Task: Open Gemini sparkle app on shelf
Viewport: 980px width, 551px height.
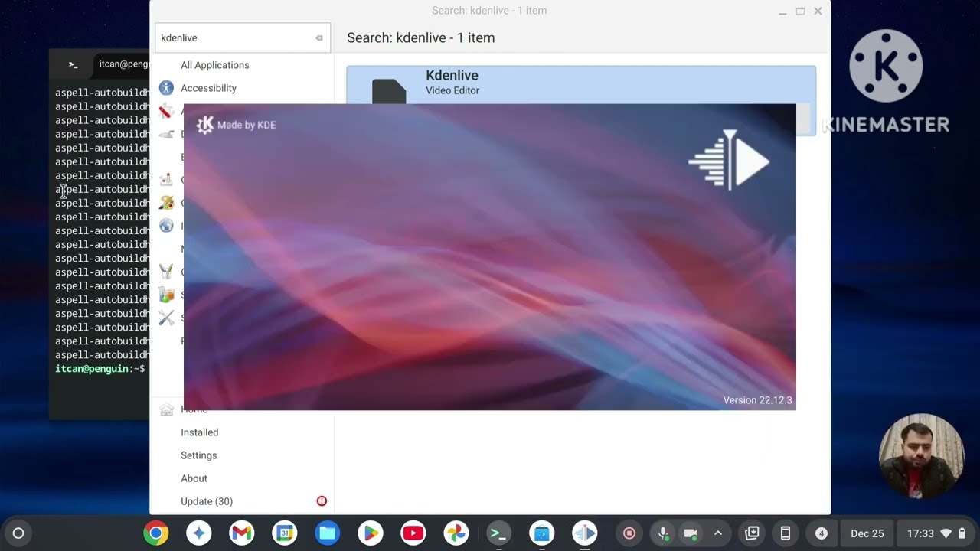Action: click(198, 533)
